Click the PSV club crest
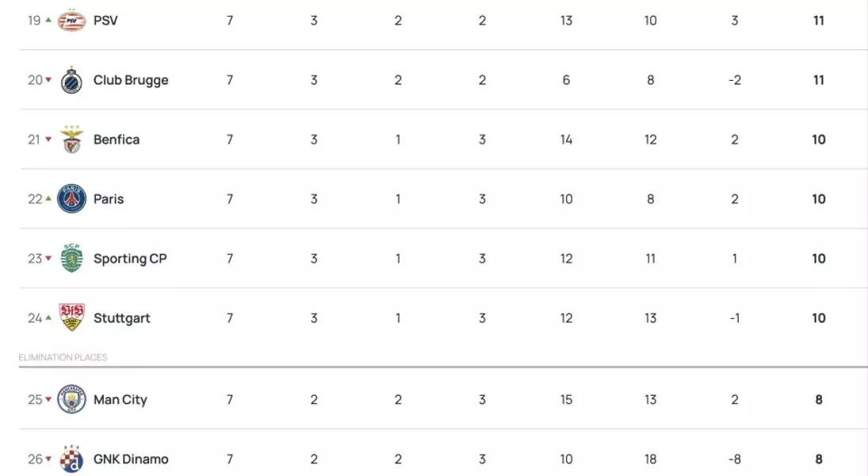The image size is (868, 476). (x=71, y=21)
